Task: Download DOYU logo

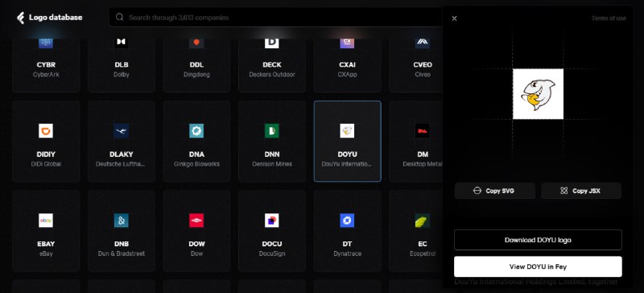Action: point(538,240)
